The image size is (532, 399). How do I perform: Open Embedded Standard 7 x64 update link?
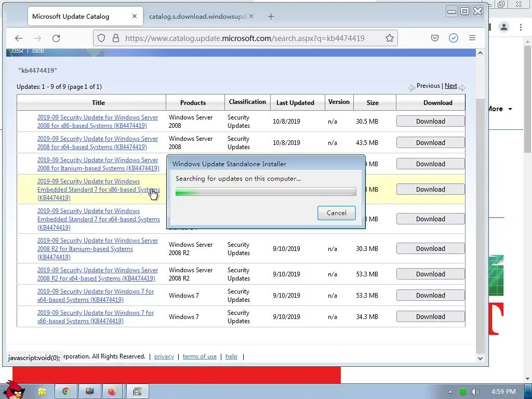[98, 219]
